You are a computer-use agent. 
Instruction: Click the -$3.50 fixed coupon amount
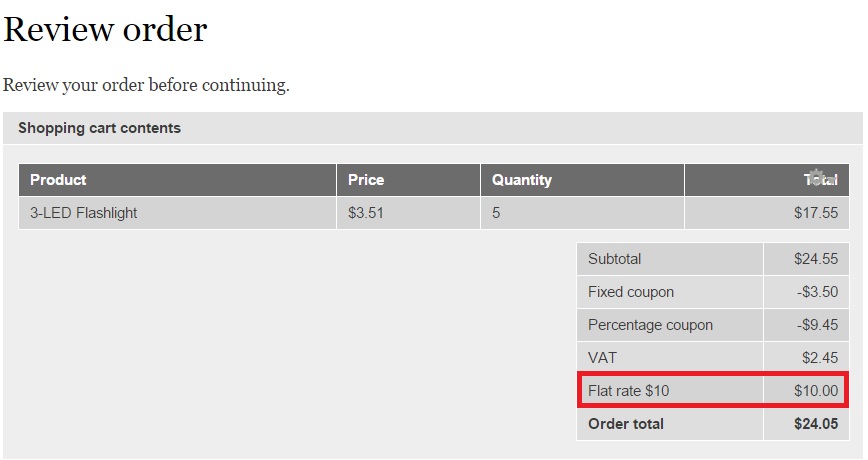(818, 292)
